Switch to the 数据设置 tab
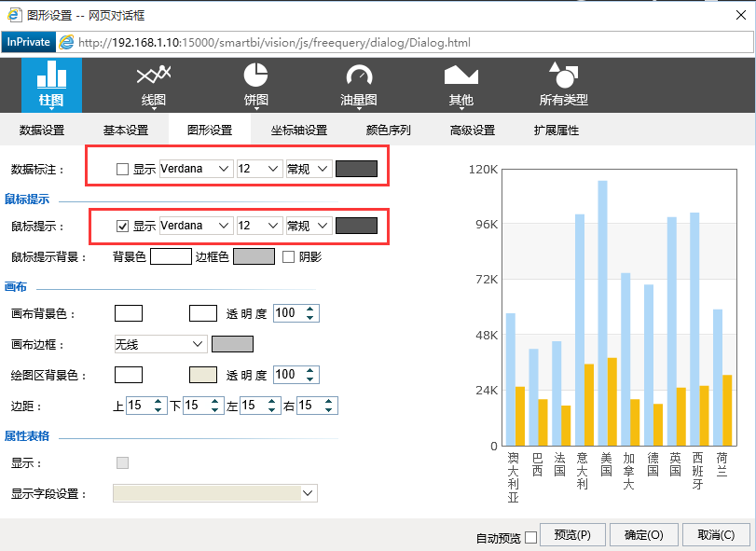Screen dimensions: 756x551 tap(42, 130)
